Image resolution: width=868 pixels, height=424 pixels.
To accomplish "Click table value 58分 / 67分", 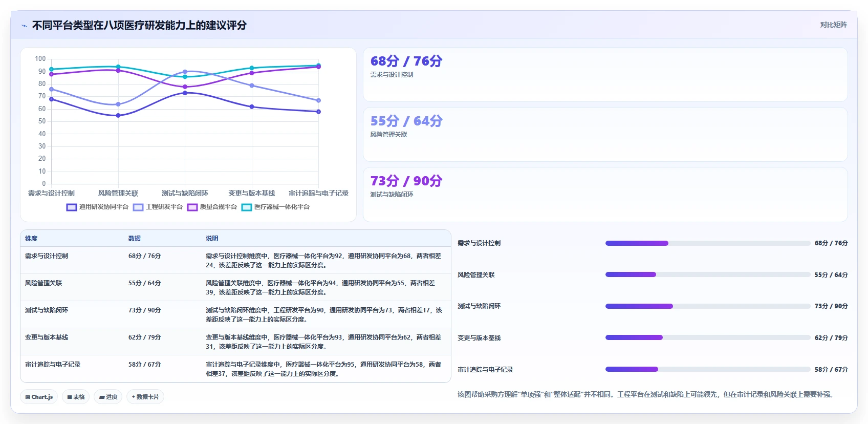I will tap(145, 365).
